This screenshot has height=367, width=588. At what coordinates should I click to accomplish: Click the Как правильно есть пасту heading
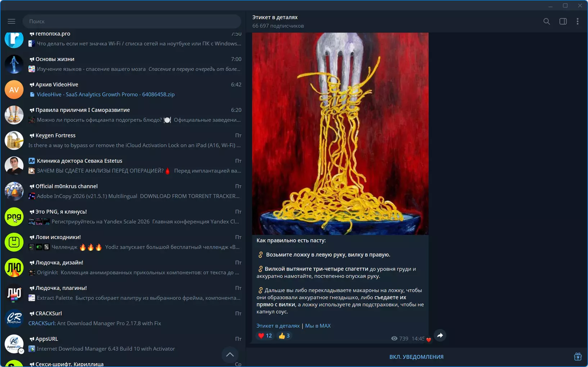point(291,240)
